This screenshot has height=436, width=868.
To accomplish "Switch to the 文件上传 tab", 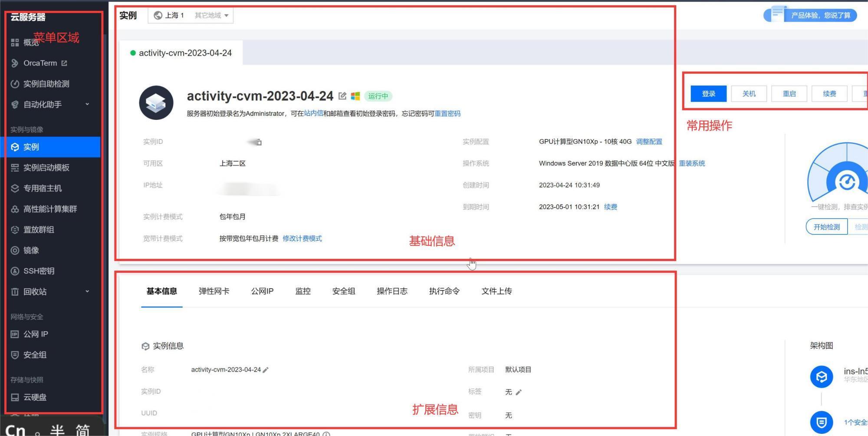I will coord(496,291).
